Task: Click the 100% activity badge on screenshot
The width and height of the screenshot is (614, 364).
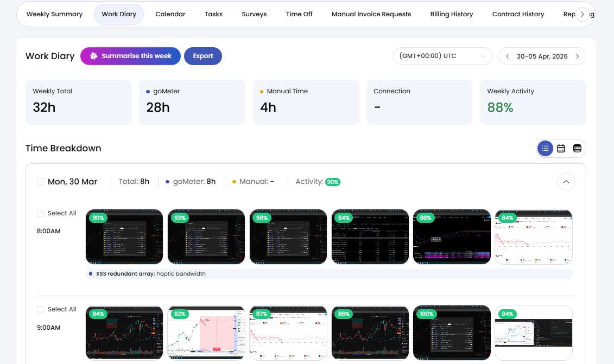Action: tap(427, 314)
